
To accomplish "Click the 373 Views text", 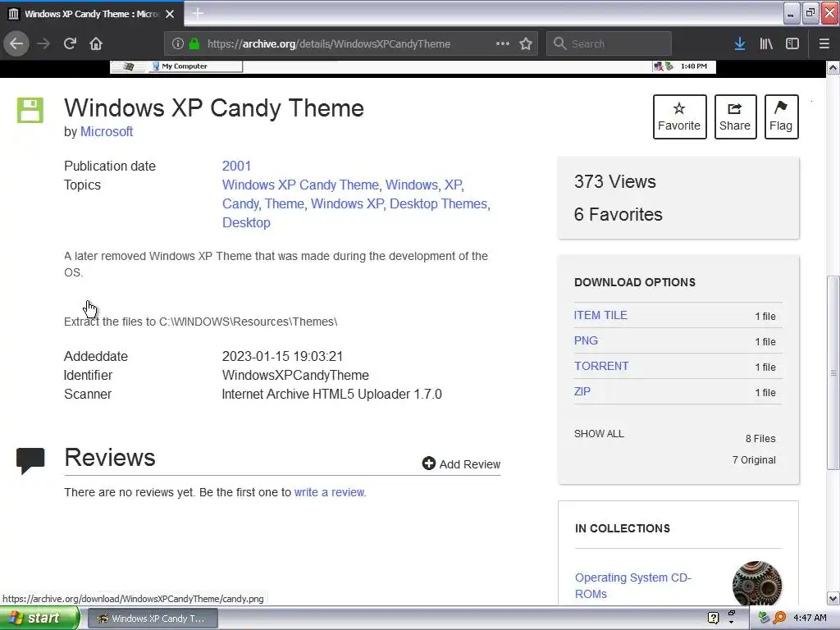I will pos(615,182).
